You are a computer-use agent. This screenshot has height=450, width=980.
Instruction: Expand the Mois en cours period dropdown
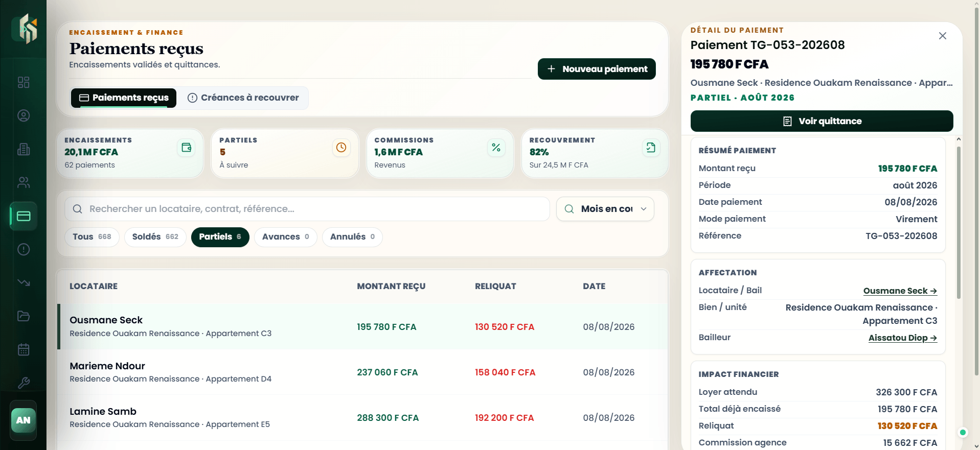(605, 209)
